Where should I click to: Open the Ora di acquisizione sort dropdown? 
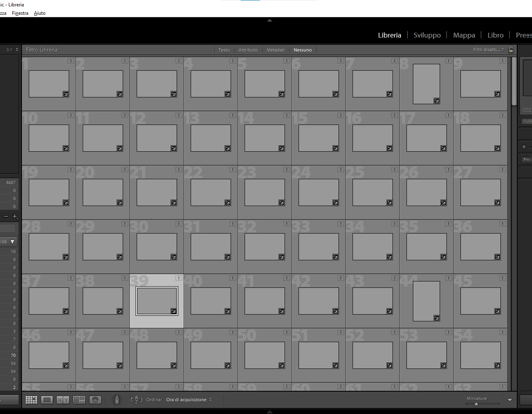[189, 400]
